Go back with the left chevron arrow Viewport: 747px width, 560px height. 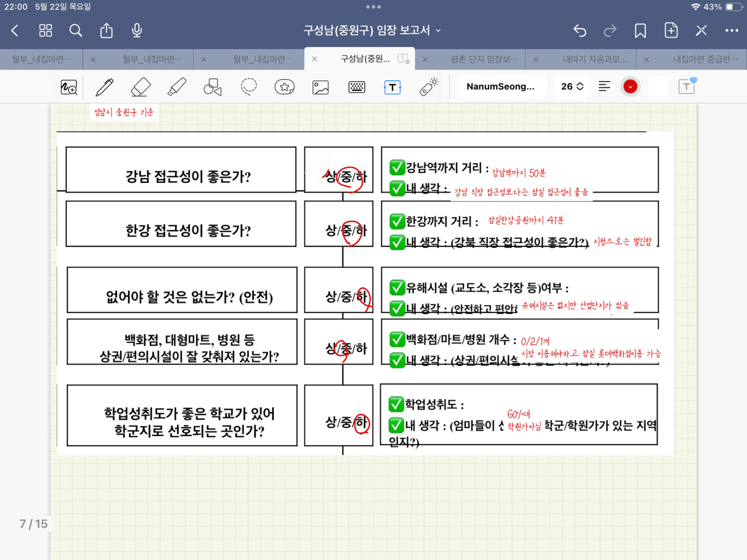click(15, 31)
